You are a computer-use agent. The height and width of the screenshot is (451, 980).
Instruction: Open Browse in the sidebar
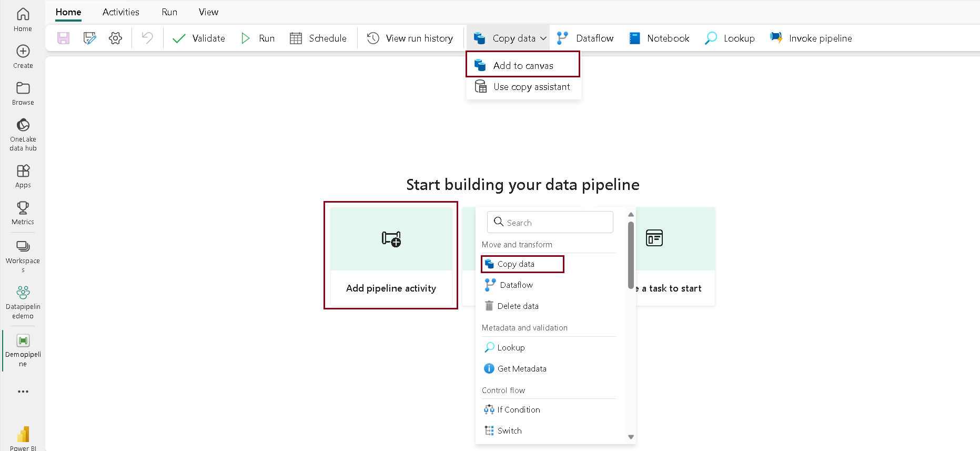[23, 93]
